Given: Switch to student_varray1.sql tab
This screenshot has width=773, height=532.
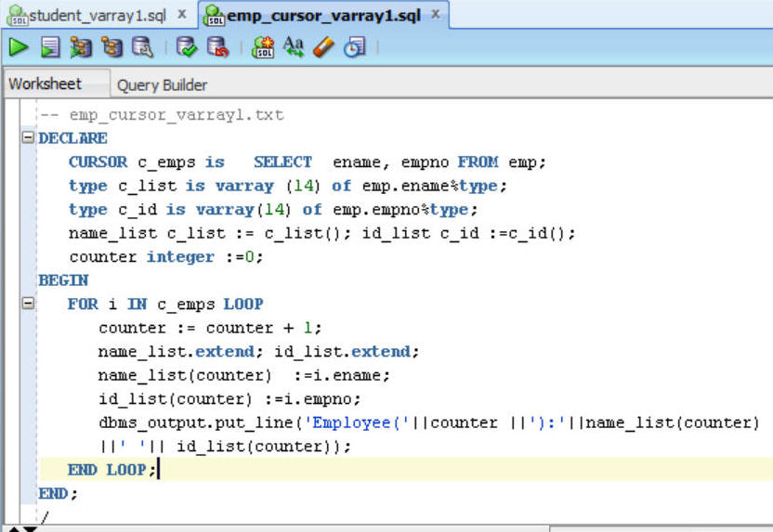Looking at the screenshot, I should (98, 15).
